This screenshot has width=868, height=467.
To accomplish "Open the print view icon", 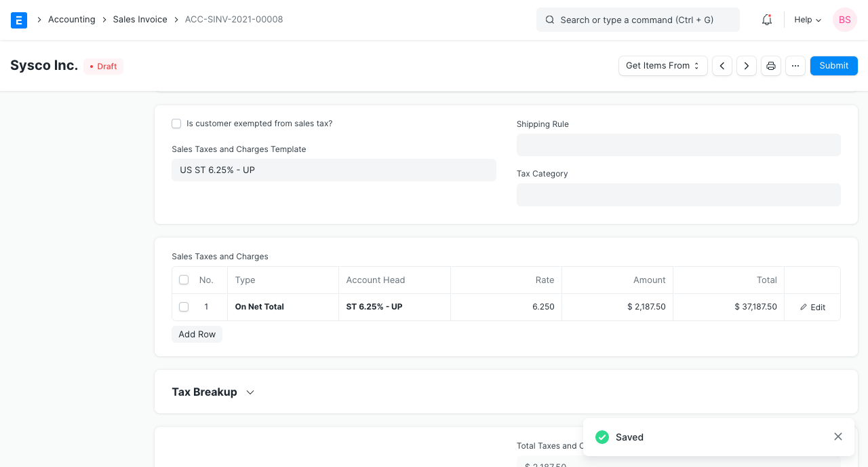I will tap(770, 66).
